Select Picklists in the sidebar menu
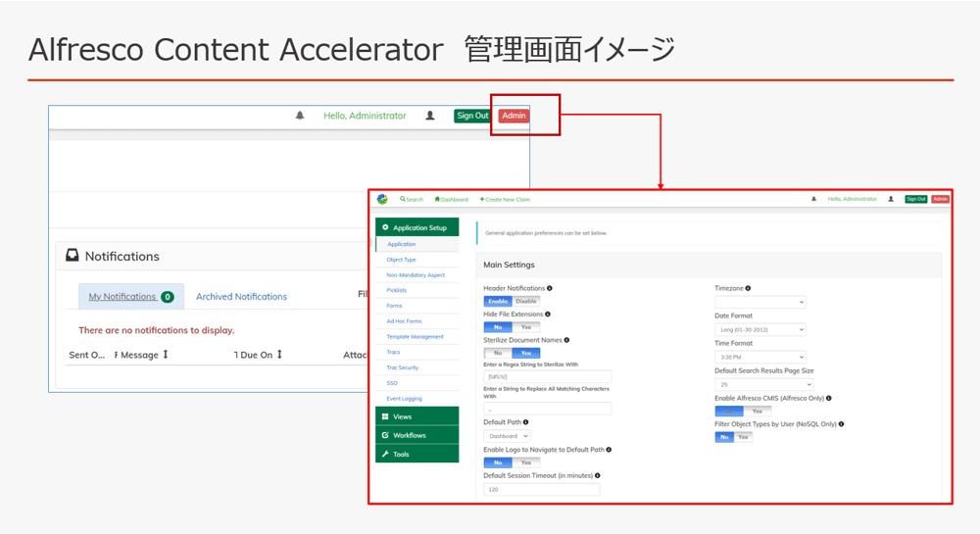This screenshot has height=534, width=980. pyautogui.click(x=396, y=290)
